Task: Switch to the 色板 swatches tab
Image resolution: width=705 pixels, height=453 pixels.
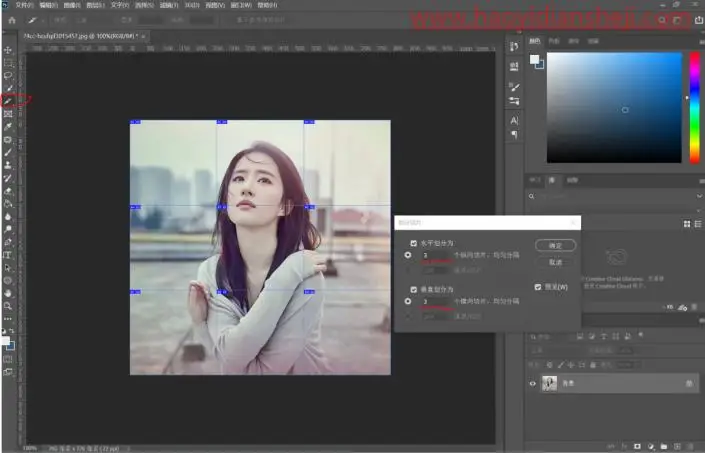Action: click(x=554, y=41)
